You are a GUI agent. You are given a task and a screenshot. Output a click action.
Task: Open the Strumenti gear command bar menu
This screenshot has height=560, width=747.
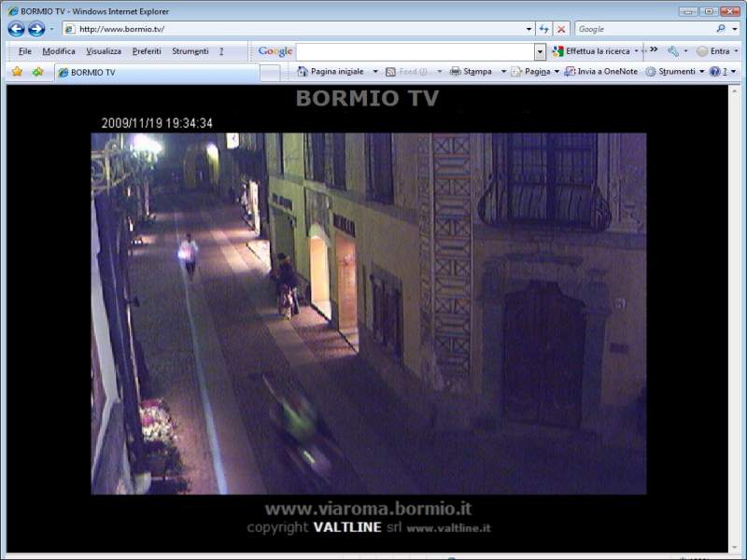pyautogui.click(x=674, y=72)
